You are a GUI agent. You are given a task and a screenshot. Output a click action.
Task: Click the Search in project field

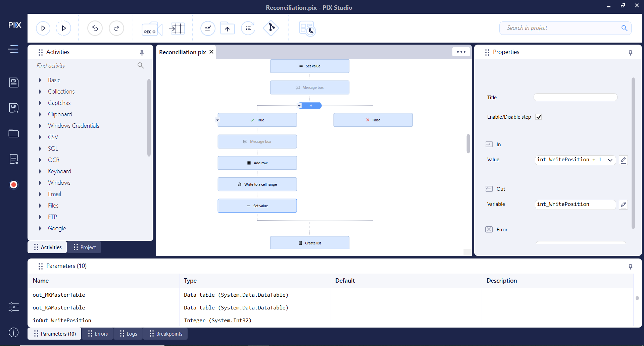click(565, 28)
